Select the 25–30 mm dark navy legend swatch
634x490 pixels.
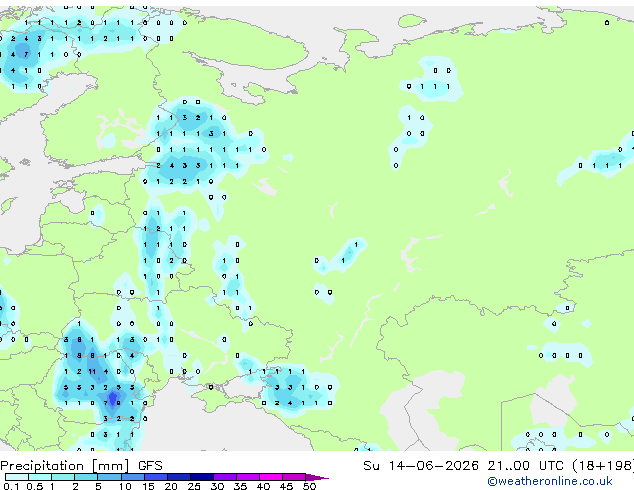(202, 477)
